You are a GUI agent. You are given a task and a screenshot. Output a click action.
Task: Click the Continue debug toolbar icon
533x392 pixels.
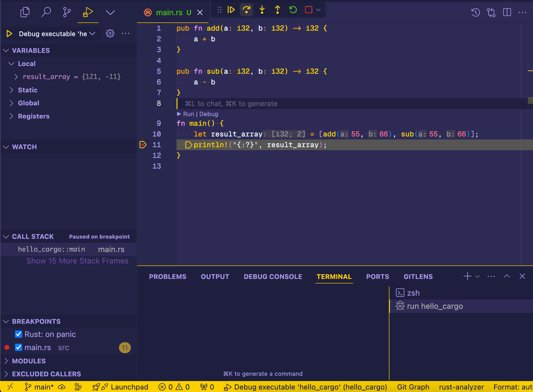point(231,10)
